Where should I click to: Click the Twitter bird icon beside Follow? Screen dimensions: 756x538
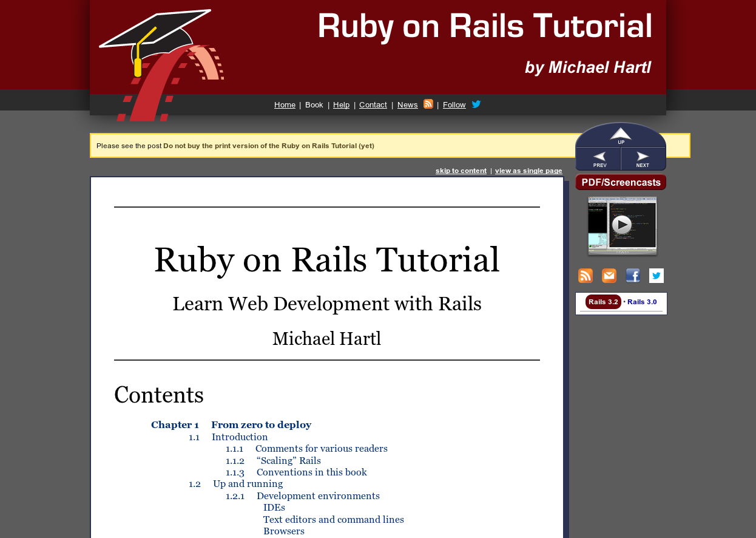[476, 104]
